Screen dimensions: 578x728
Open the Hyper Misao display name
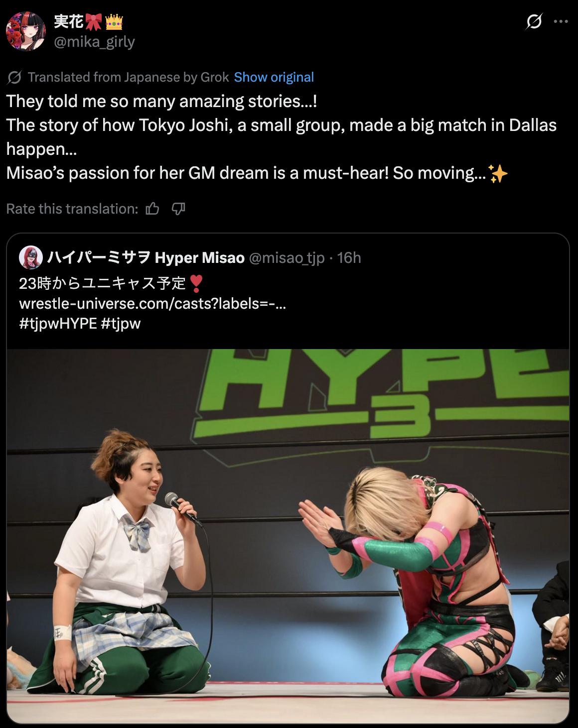[x=146, y=257]
